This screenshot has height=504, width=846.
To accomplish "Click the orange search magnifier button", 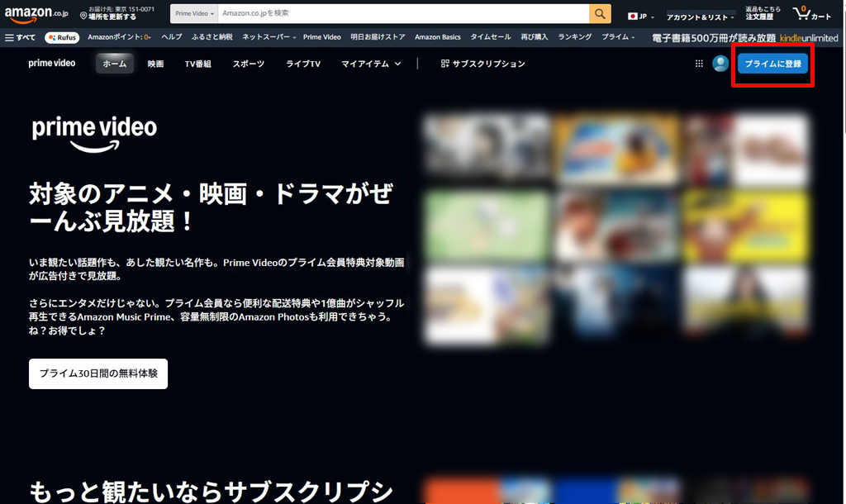I will click(600, 14).
